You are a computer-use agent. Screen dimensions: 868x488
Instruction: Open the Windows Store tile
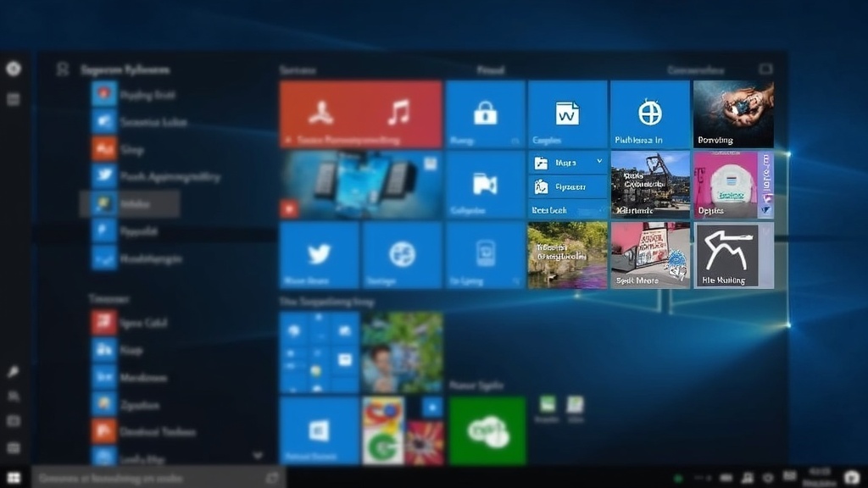pyautogui.click(x=319, y=430)
